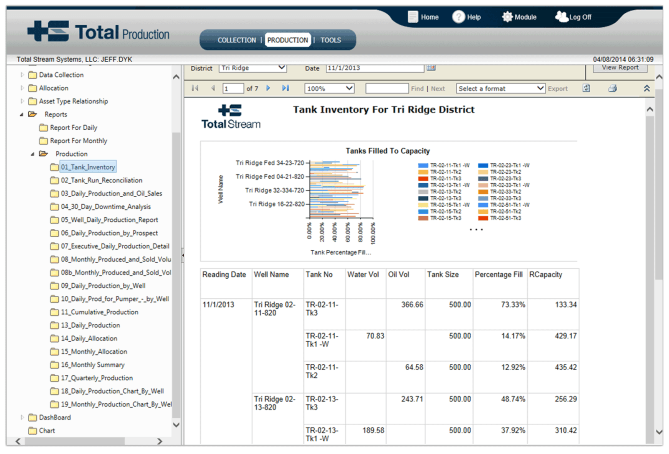Switch to the PRODUCTION tab
Viewport: 669px width, 454px height.
tap(288, 40)
